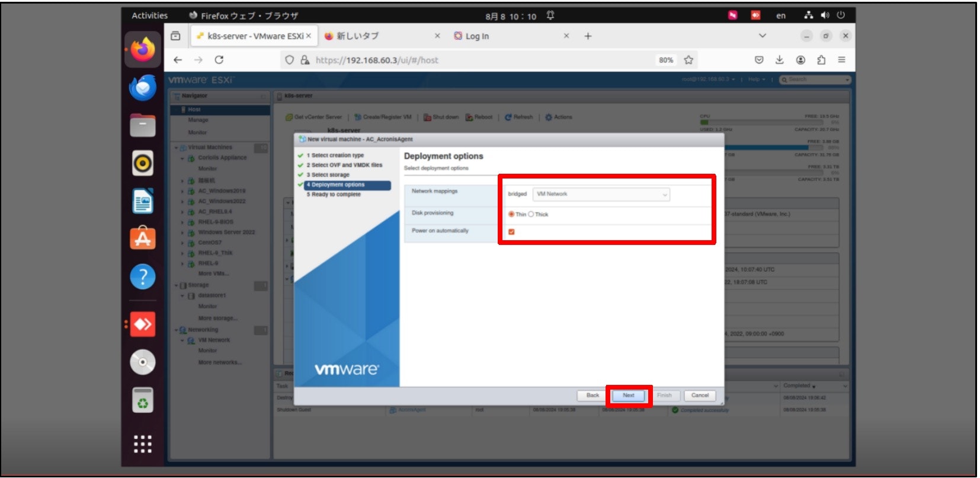The width and height of the screenshot is (980, 478).
Task: Collapse the Coriolis Appliance node
Action: pyautogui.click(x=182, y=158)
